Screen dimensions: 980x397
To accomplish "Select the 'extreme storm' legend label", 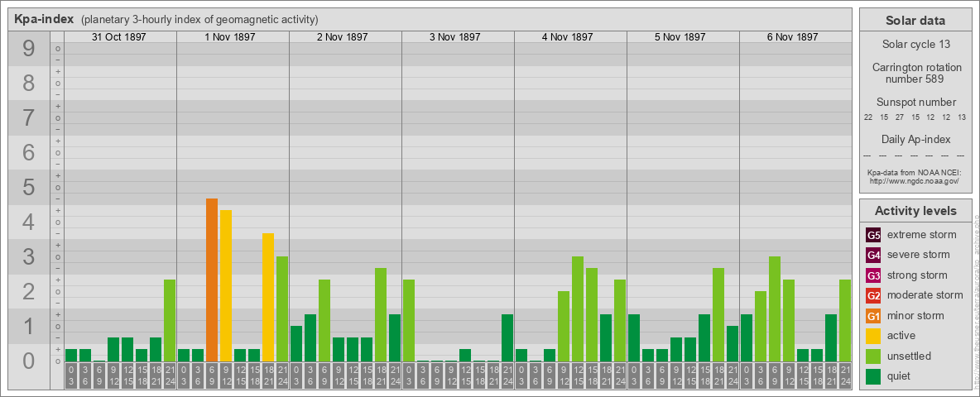I will pyautogui.click(x=921, y=235).
